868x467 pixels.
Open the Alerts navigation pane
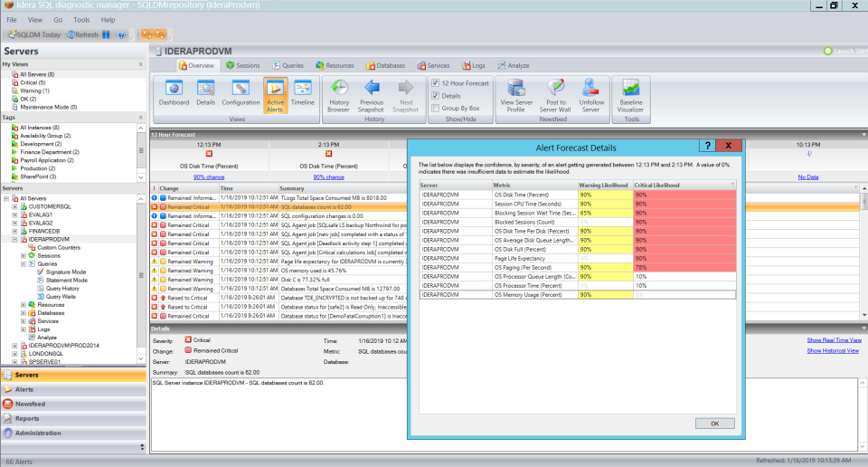73,389
